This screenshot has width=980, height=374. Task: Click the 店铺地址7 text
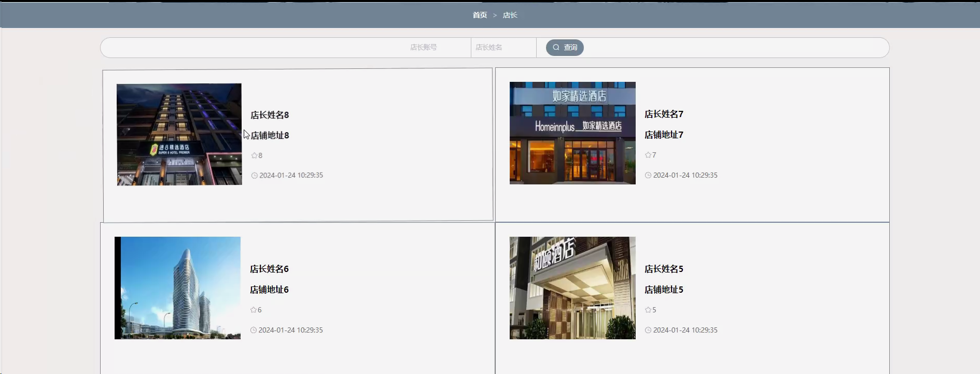click(664, 135)
